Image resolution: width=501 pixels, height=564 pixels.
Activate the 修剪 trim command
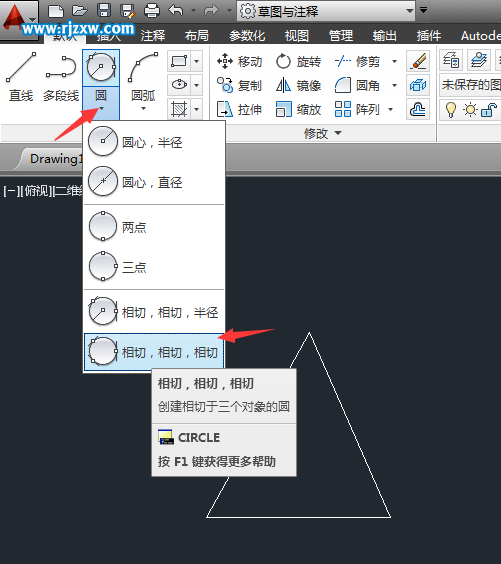(357, 62)
